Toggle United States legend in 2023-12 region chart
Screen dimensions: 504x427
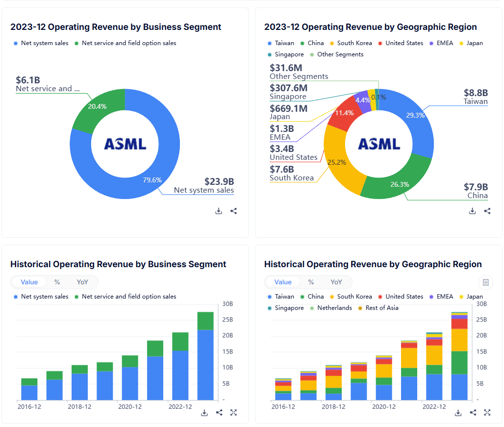401,43
